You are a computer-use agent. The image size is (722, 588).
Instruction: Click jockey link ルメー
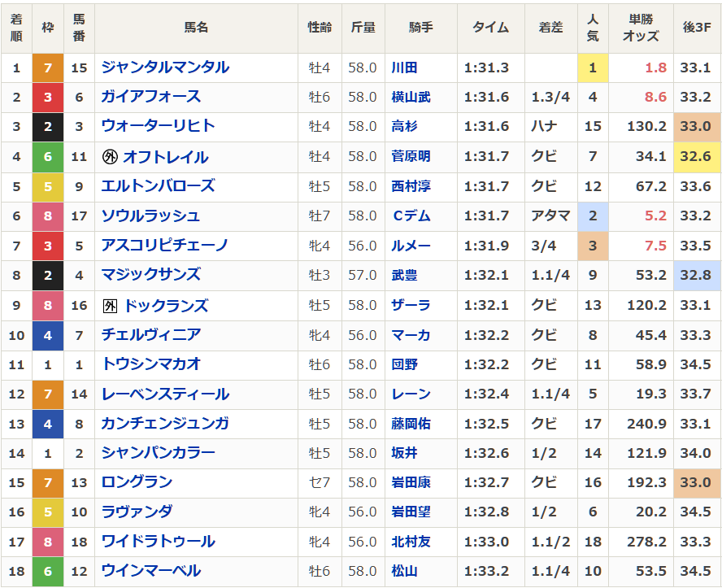point(411,246)
